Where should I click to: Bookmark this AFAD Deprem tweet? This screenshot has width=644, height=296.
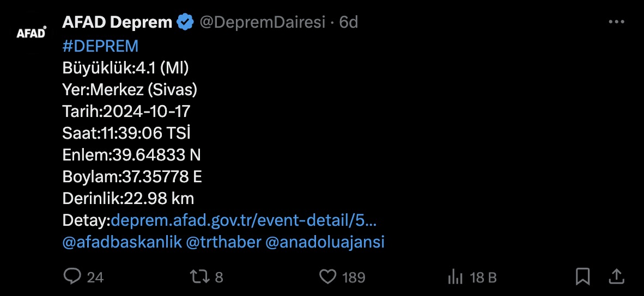tap(582, 276)
